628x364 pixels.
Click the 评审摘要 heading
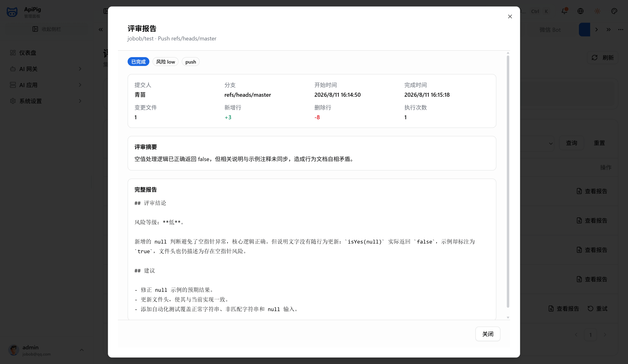(x=146, y=147)
